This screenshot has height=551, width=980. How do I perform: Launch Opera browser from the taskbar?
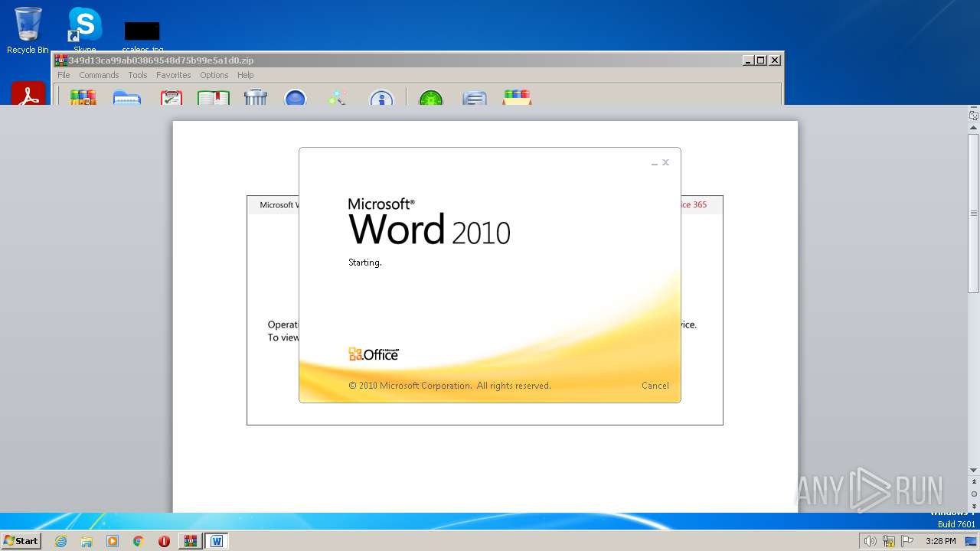pos(164,541)
